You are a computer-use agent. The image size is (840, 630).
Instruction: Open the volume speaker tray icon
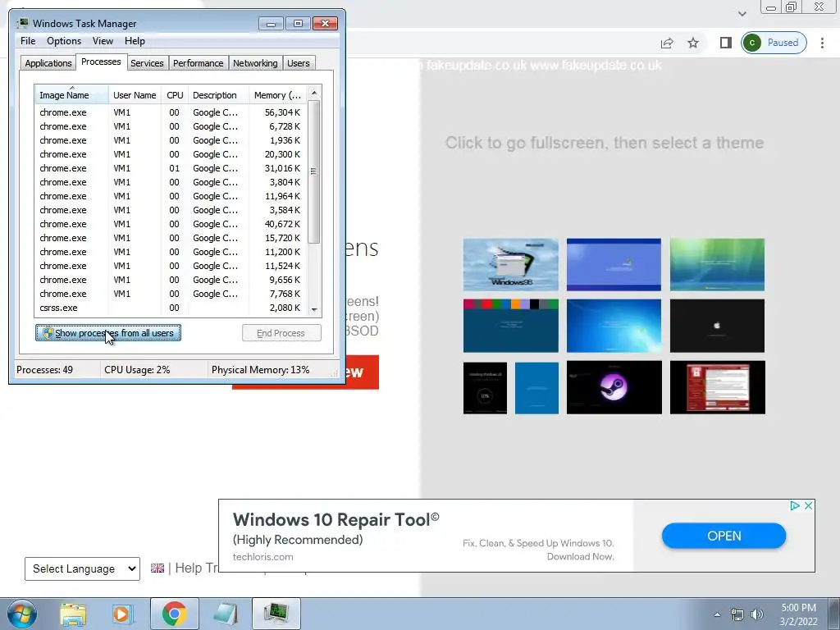click(757, 614)
